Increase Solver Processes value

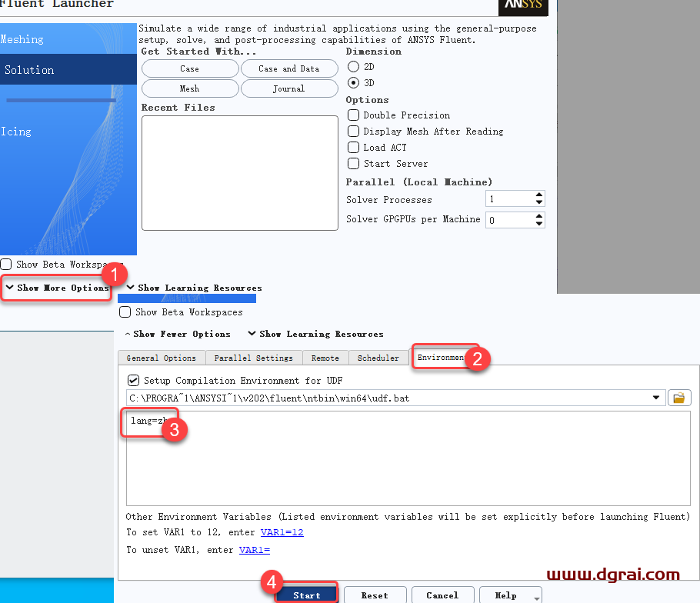tap(539, 195)
